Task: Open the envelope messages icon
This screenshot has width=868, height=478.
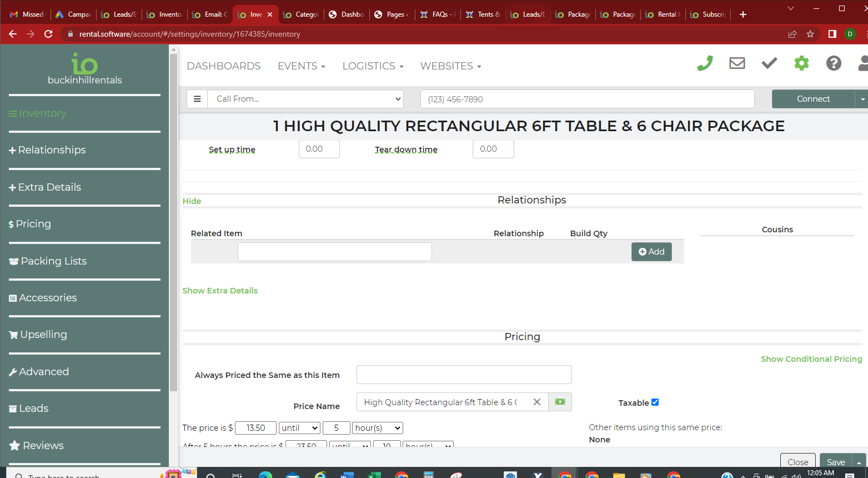Action: click(737, 63)
